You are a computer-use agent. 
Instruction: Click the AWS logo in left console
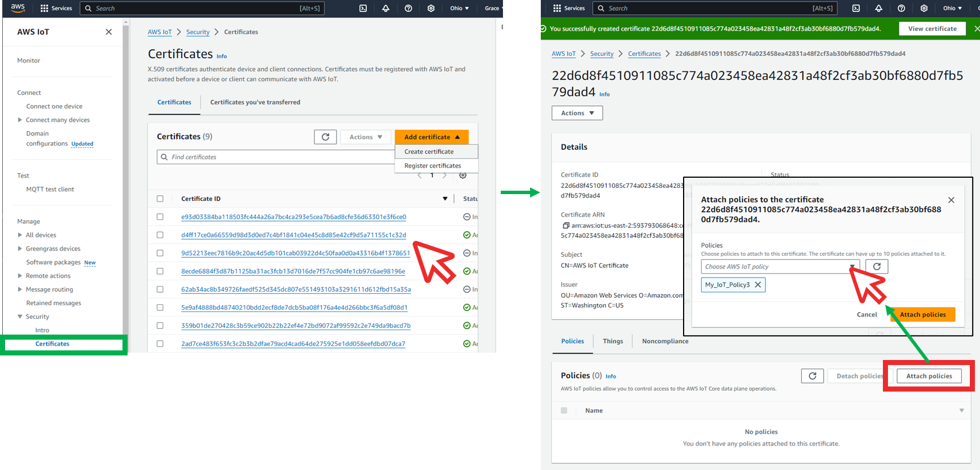click(17, 8)
